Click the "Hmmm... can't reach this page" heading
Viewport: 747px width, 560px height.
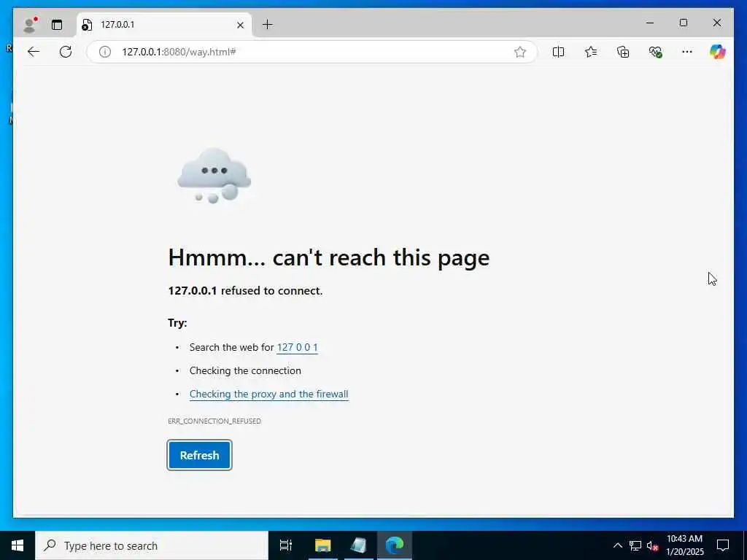pyautogui.click(x=329, y=257)
